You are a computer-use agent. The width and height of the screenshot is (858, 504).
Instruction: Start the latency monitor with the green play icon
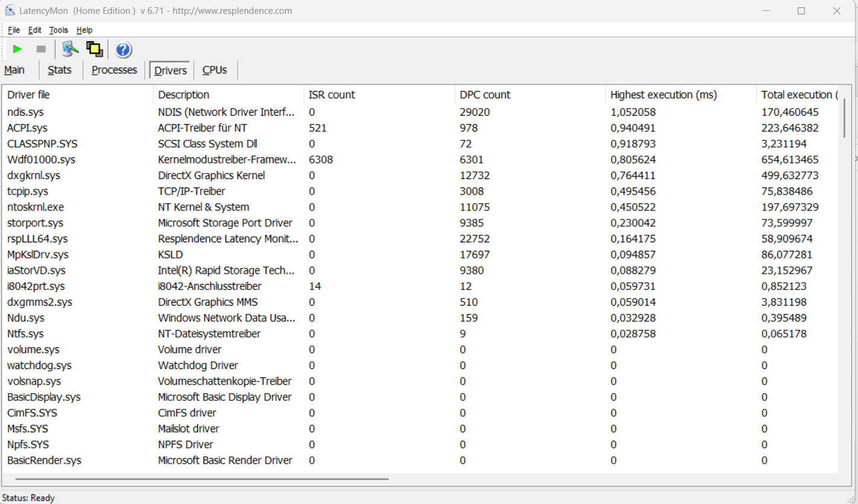point(17,49)
